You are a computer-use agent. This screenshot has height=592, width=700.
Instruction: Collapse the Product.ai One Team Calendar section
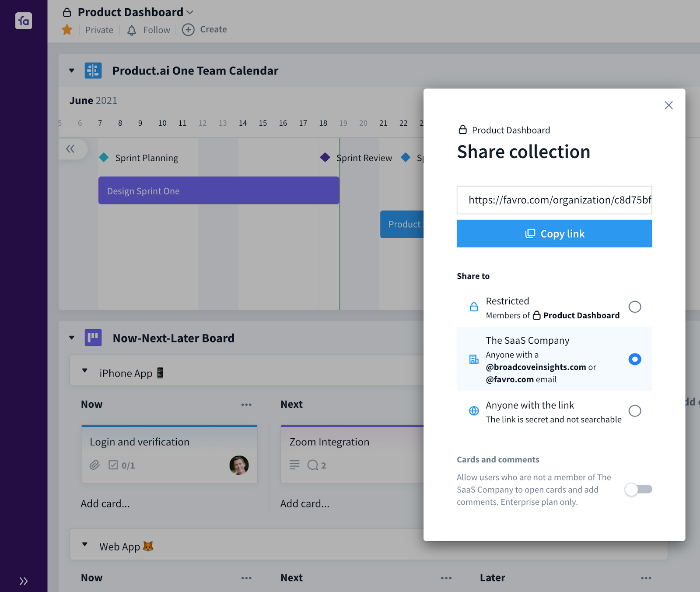[x=72, y=70]
